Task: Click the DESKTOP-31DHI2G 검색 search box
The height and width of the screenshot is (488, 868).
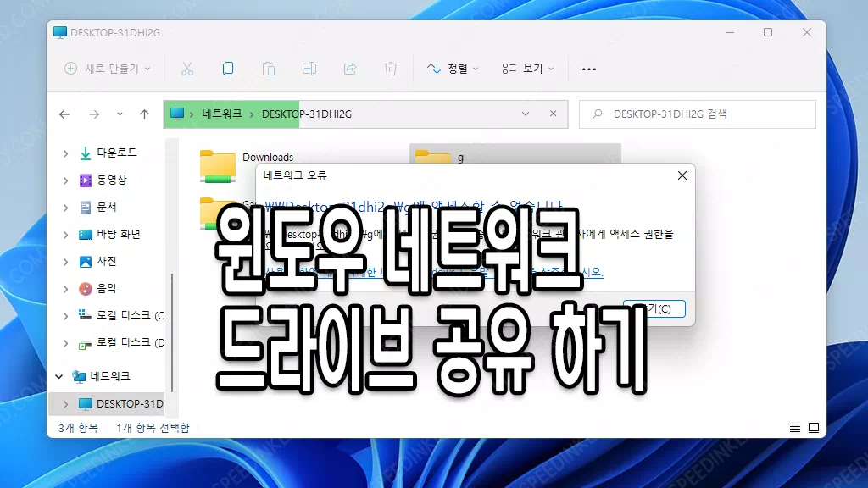Action: click(x=697, y=114)
